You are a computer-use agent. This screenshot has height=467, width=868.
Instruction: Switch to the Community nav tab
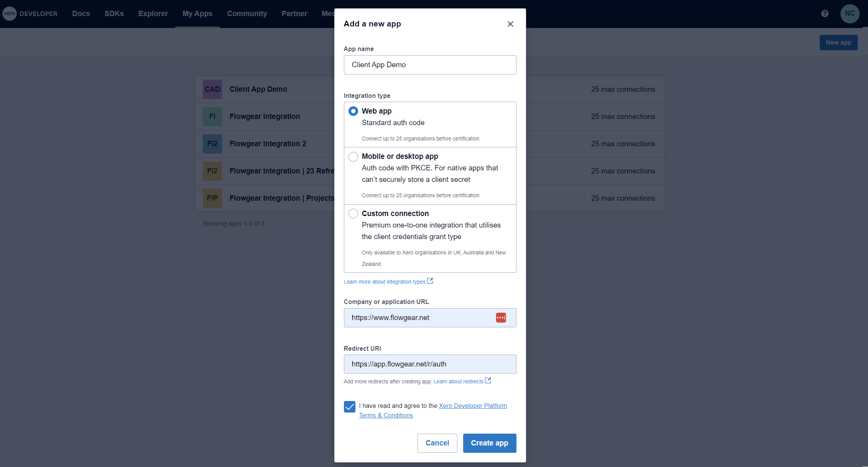tap(247, 14)
